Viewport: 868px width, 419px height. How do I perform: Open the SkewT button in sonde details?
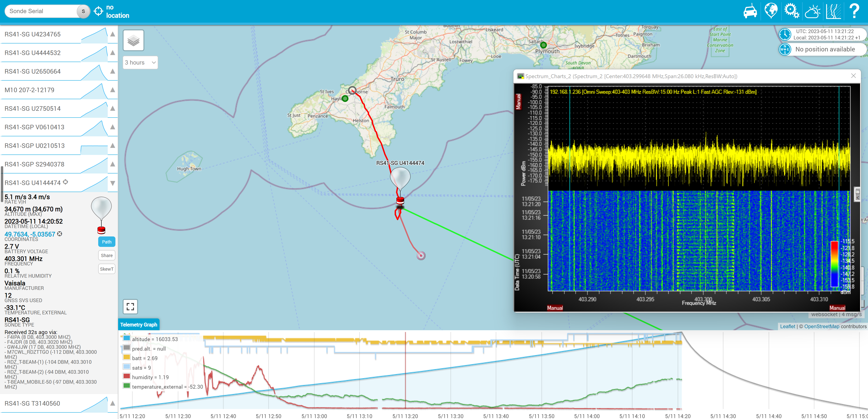point(107,269)
